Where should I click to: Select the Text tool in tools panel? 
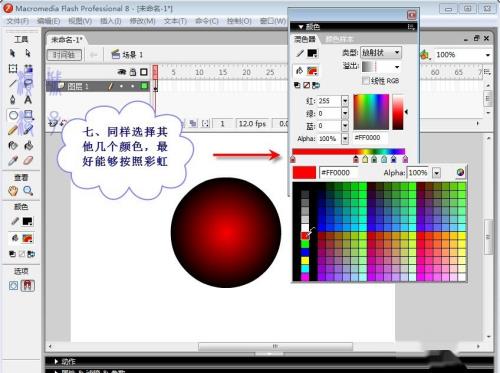coord(28,99)
